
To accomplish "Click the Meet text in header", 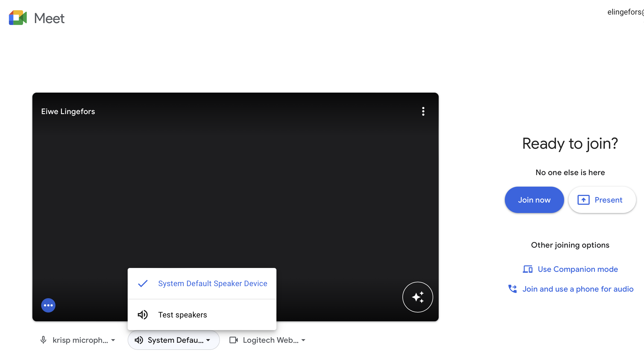I will [49, 18].
